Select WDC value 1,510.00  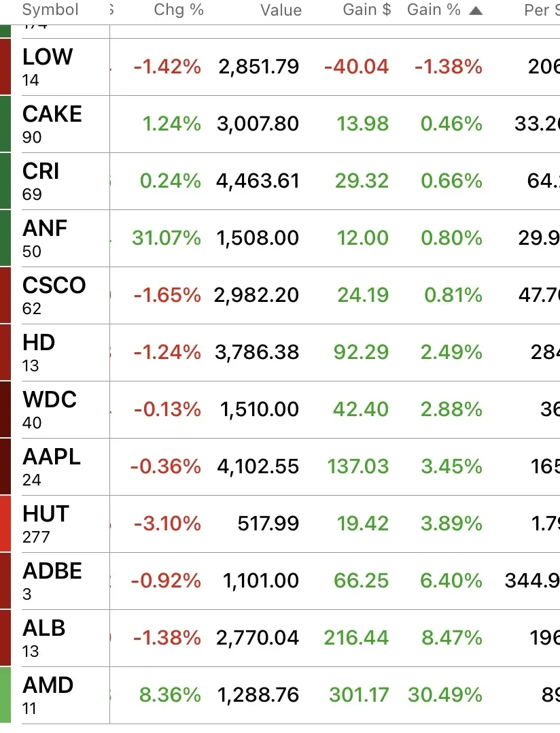pos(259,409)
